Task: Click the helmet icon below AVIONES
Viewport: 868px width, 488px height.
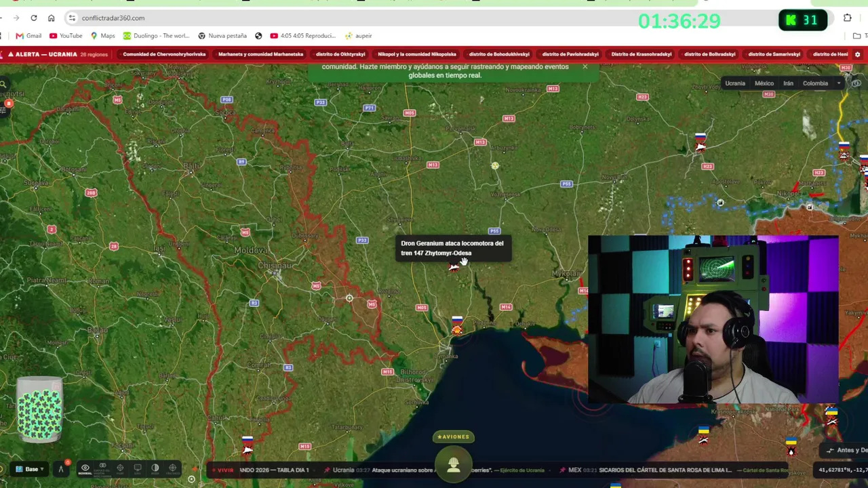Action: tap(454, 465)
